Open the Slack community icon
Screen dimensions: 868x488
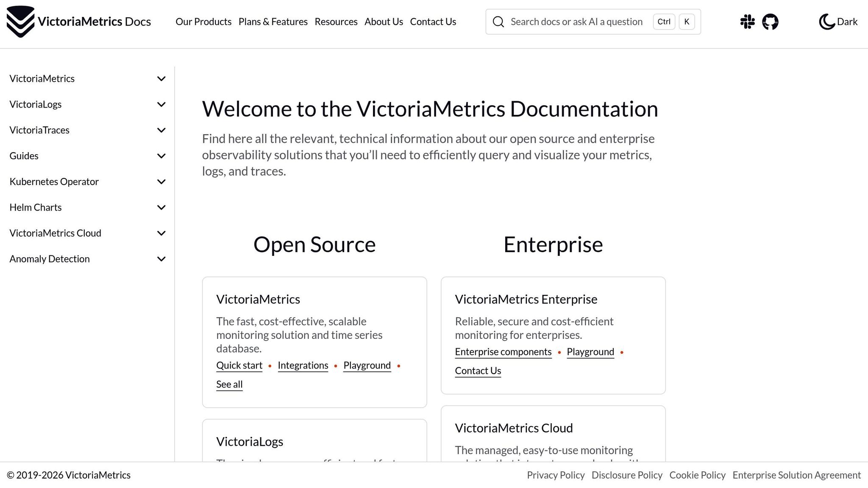747,22
